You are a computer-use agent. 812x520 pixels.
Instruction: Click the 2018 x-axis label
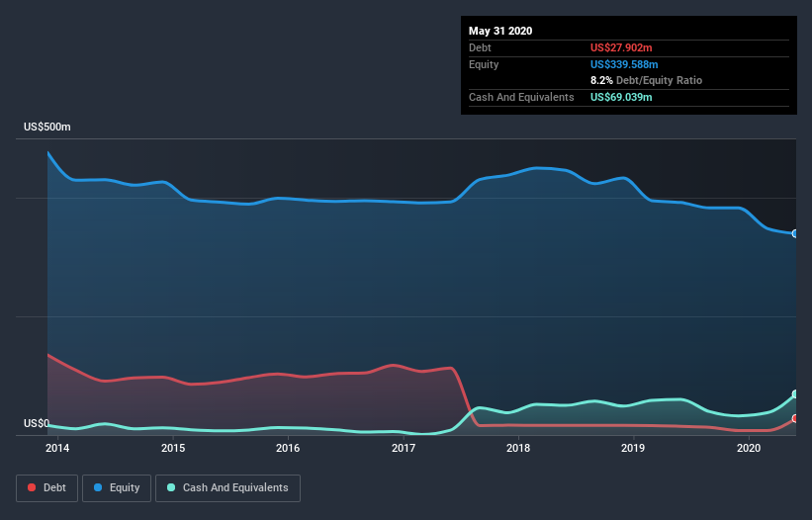coord(518,448)
